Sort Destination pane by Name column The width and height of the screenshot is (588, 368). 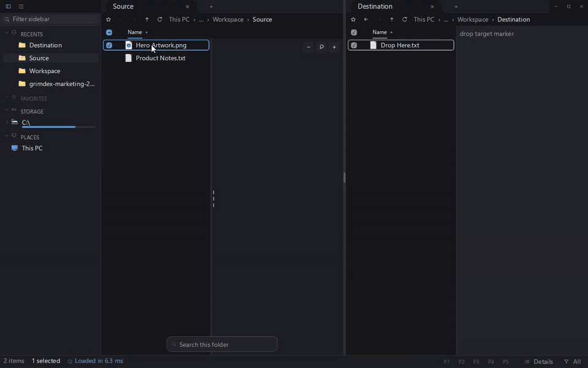click(380, 33)
